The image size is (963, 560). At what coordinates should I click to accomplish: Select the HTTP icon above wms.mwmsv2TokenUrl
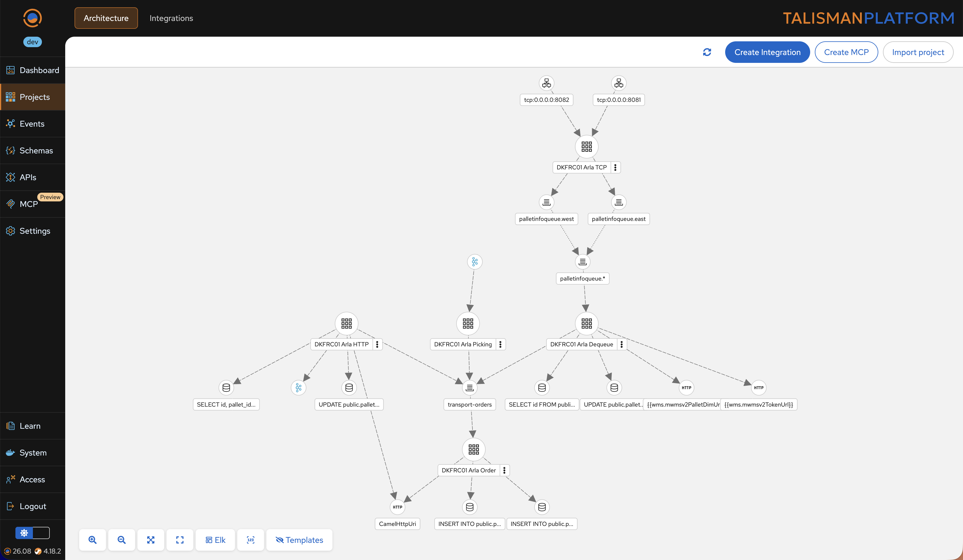[759, 388]
